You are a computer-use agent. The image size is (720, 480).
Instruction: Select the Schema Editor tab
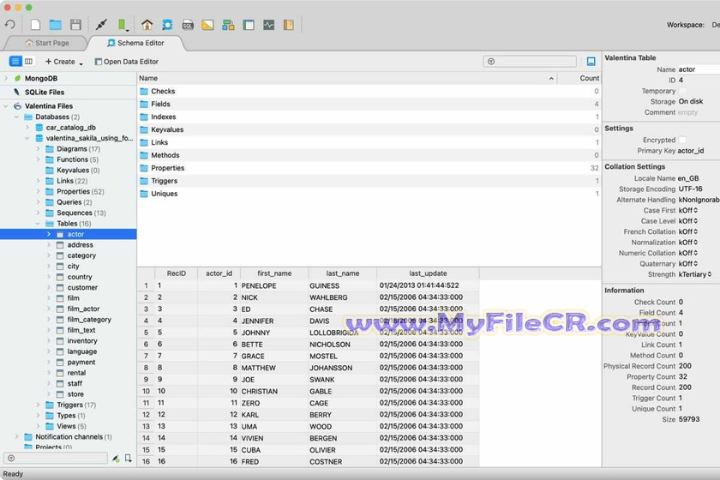(x=136, y=43)
